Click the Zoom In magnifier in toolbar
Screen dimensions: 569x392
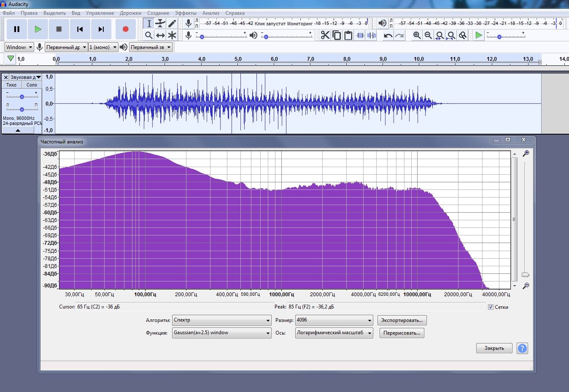click(417, 35)
